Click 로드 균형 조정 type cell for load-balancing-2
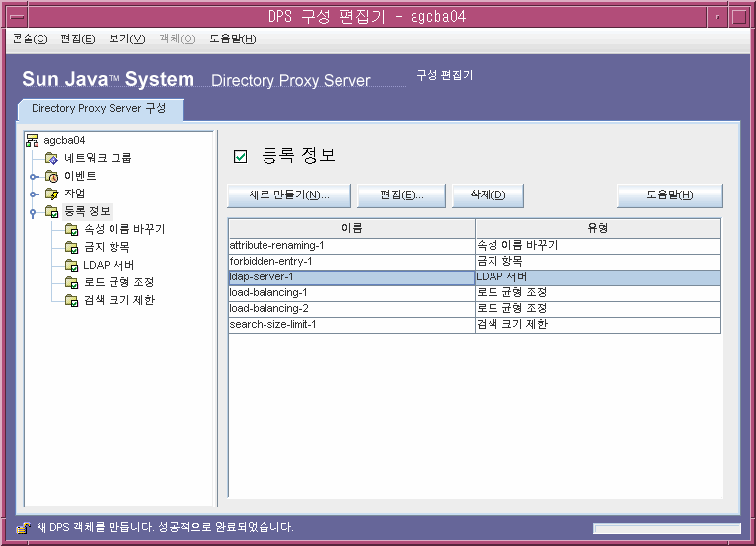Image resolution: width=756 pixels, height=546 pixels. click(598, 309)
